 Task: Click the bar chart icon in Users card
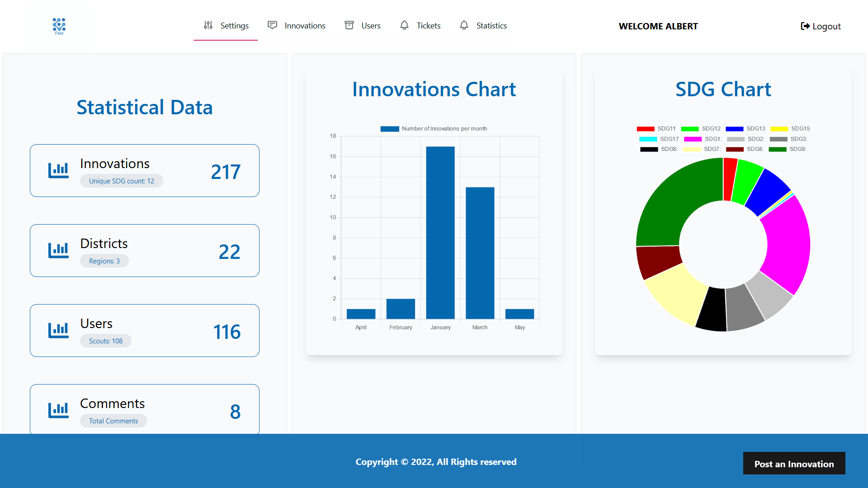(58, 330)
